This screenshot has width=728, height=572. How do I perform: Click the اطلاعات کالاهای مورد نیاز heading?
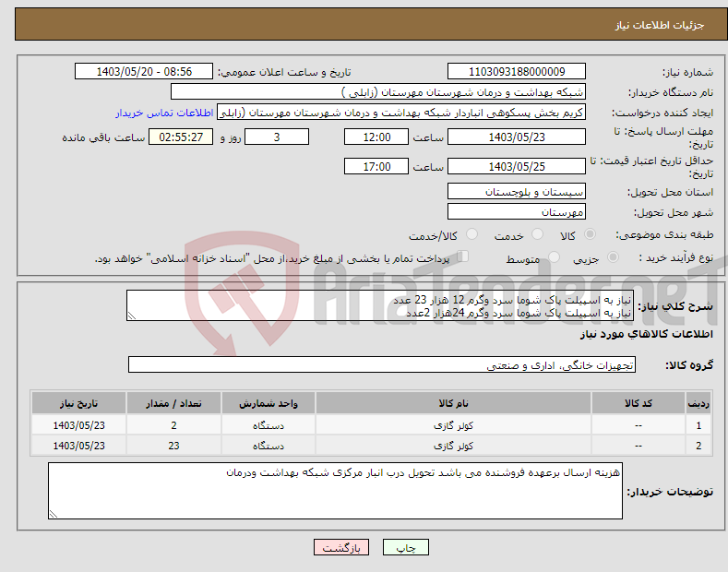(646, 334)
